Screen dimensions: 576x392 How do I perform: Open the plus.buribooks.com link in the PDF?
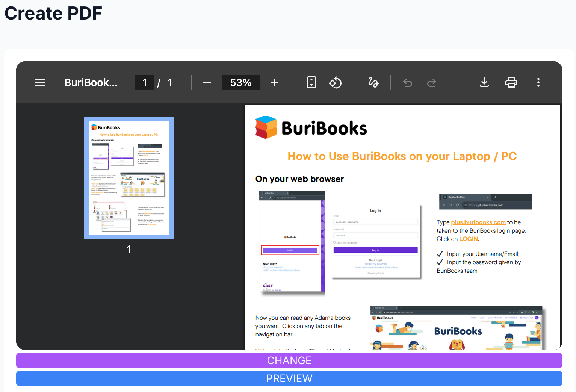click(x=478, y=222)
